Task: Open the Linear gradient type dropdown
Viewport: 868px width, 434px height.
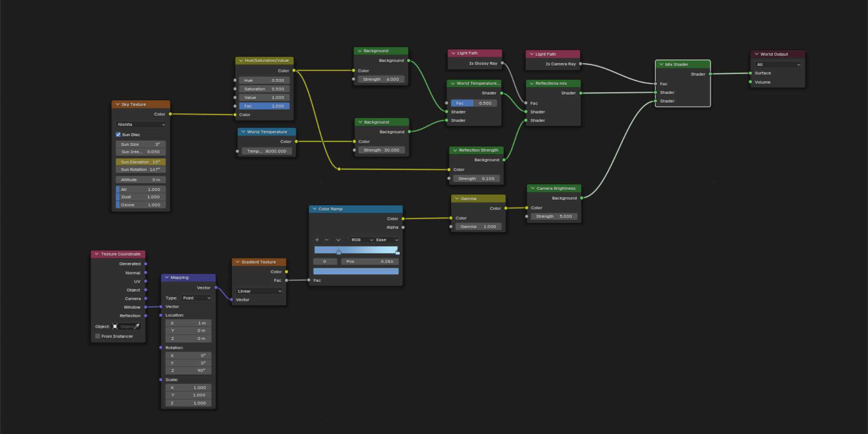Action: pos(259,291)
